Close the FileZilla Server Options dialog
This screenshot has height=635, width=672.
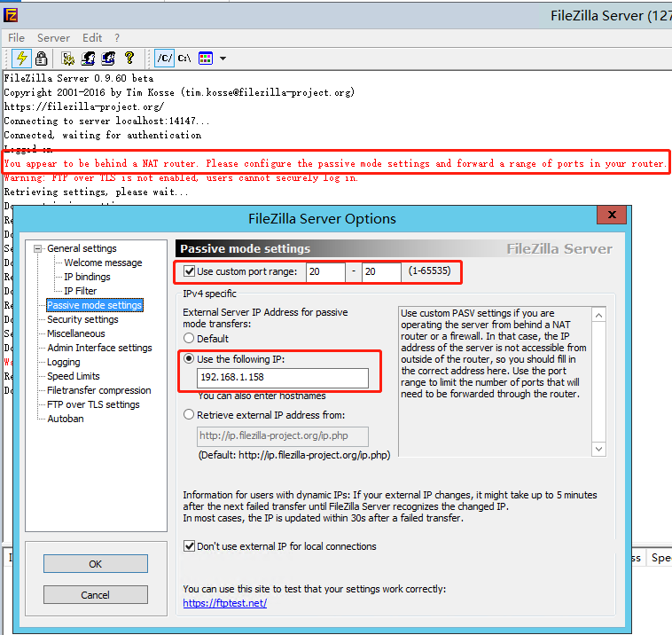(x=612, y=215)
